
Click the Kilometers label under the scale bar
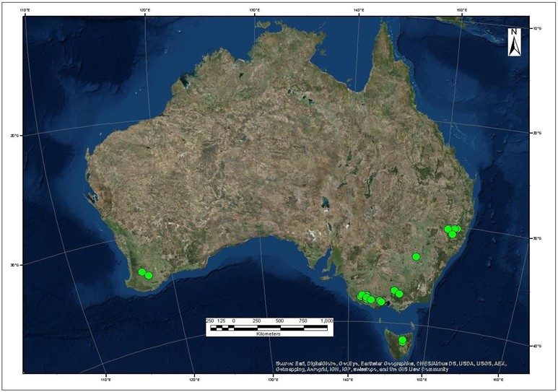pyautogui.click(x=268, y=334)
